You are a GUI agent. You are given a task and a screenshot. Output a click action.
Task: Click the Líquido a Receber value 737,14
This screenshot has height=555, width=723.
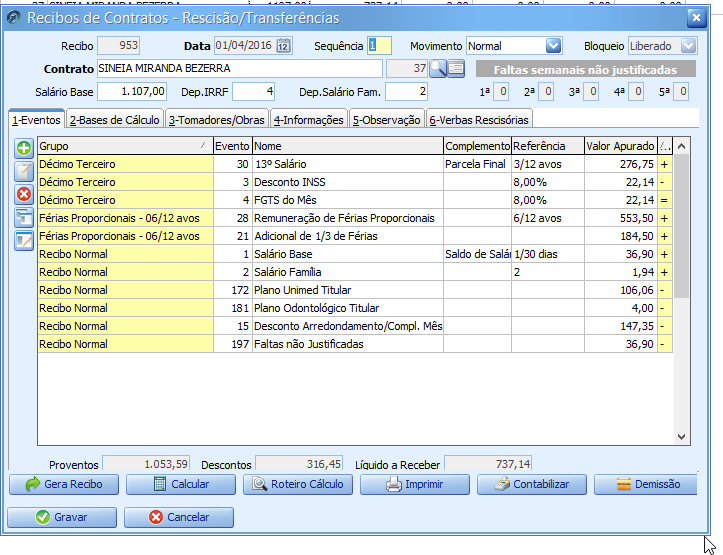click(x=488, y=464)
